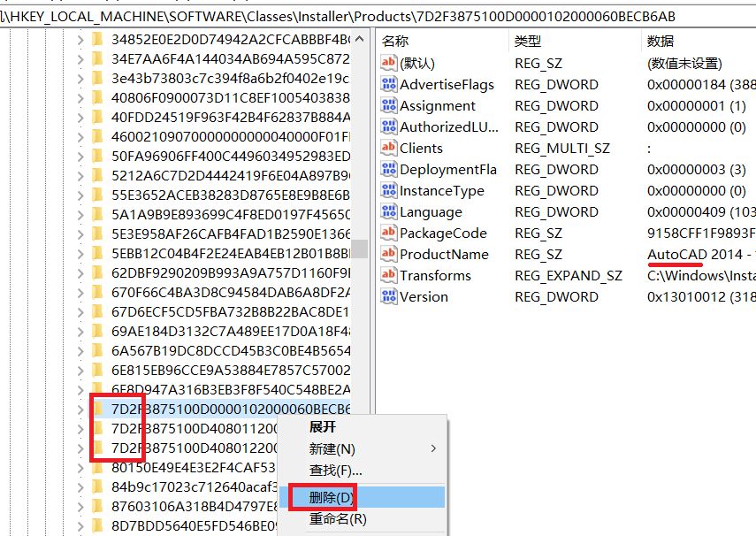Click the icon beside the ProductName value

tap(388, 255)
